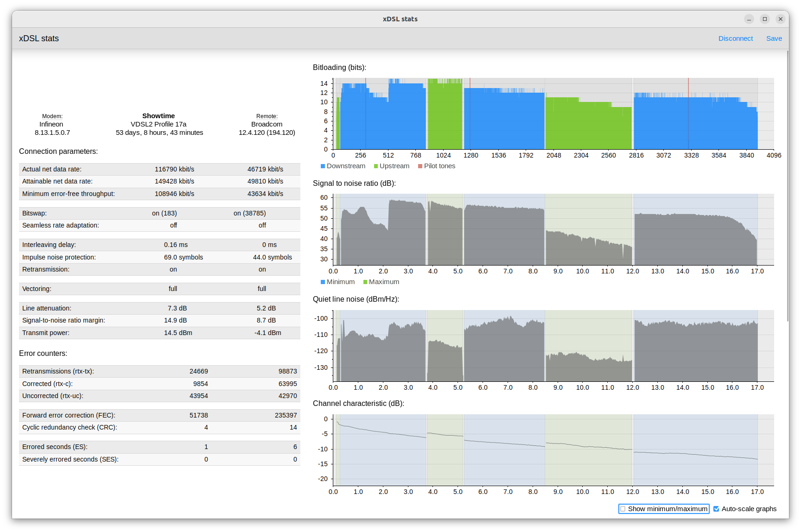Select line attenuation 5.2 dB
The image size is (801, 532).
click(267, 308)
